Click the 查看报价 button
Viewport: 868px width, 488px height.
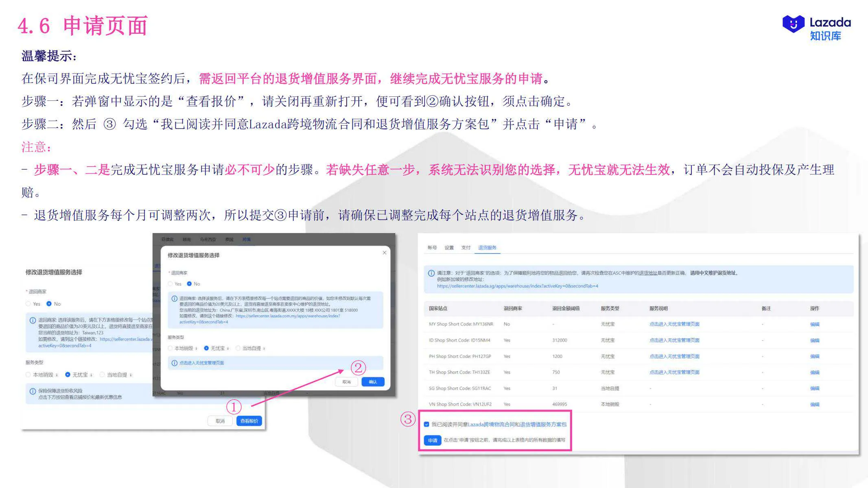tap(249, 420)
